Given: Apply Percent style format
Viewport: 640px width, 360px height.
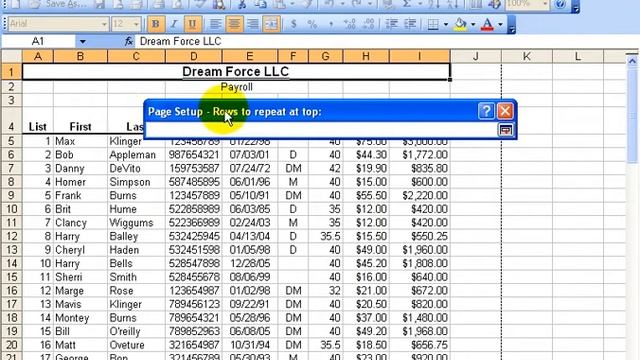Looking at the screenshot, I should [x=312, y=24].
